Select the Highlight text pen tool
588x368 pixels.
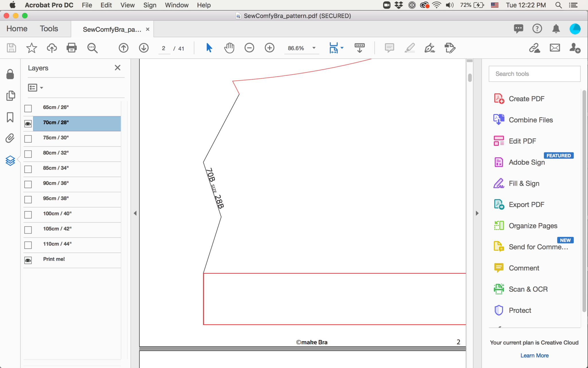pyautogui.click(x=410, y=48)
